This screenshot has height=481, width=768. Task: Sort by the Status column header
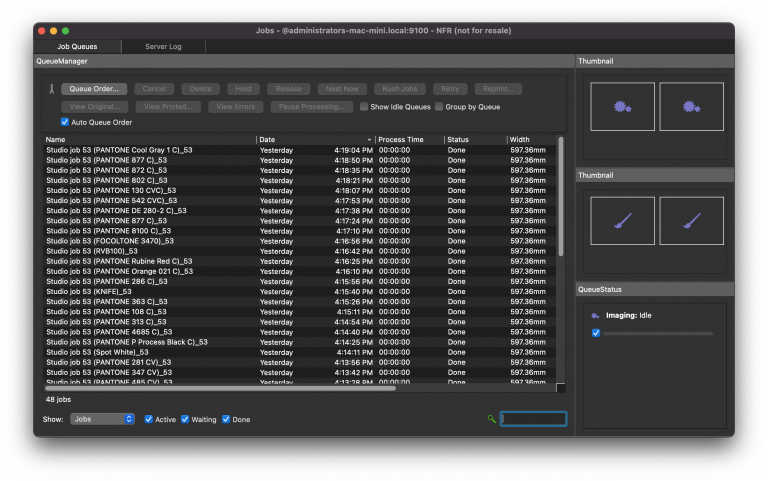coord(475,140)
